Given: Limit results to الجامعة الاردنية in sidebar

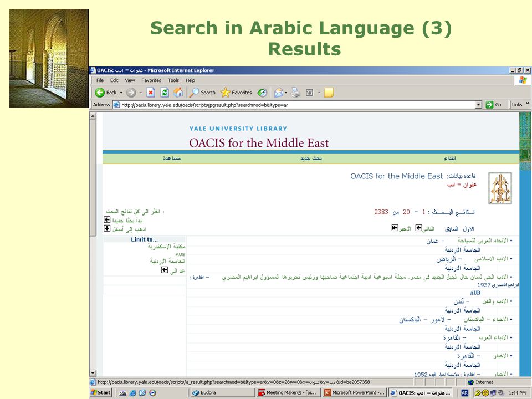Looking at the screenshot, I should (167, 261).
